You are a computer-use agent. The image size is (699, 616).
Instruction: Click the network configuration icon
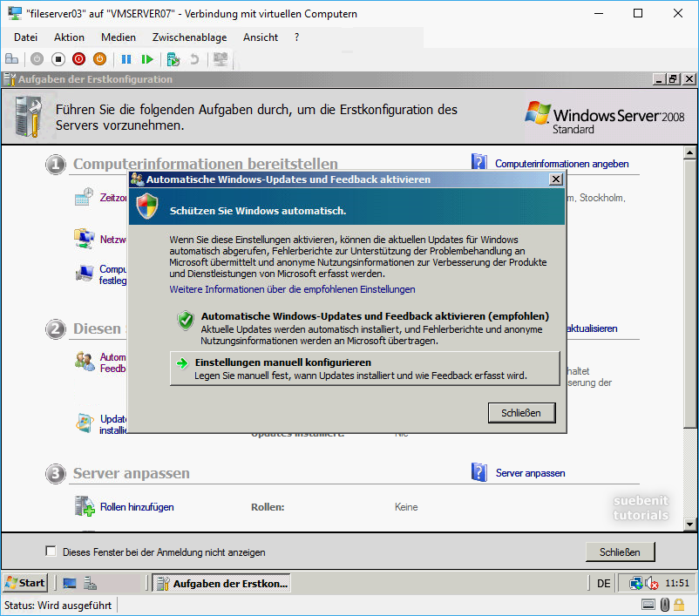pos(85,238)
